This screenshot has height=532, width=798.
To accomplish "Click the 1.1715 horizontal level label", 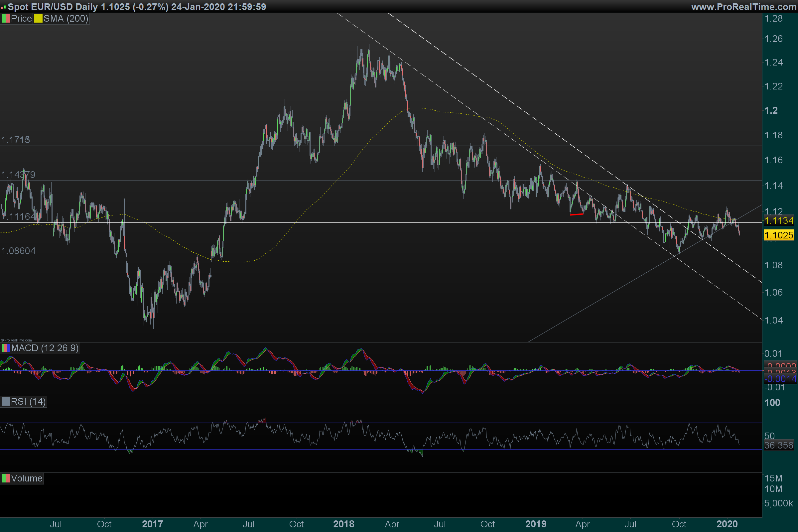I will click(15, 140).
